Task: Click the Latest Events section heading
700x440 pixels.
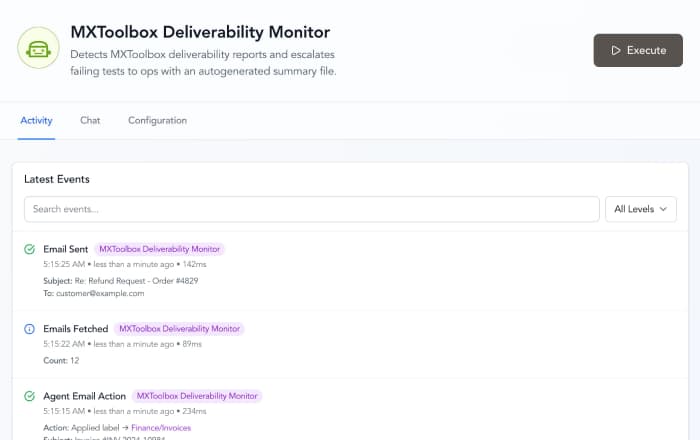Action: pos(57,179)
